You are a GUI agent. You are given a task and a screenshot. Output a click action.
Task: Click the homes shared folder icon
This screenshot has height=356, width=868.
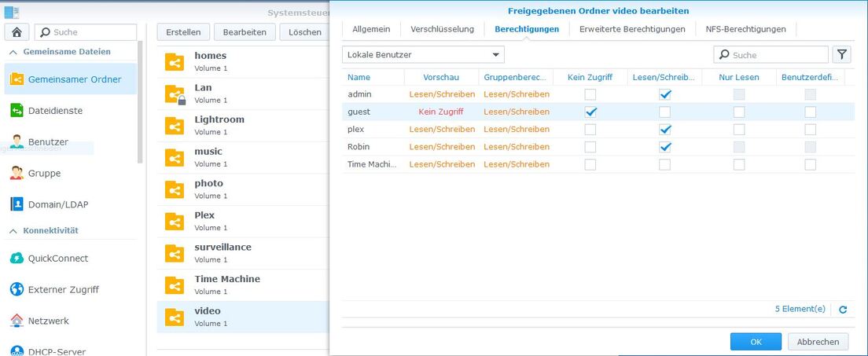pyautogui.click(x=175, y=61)
